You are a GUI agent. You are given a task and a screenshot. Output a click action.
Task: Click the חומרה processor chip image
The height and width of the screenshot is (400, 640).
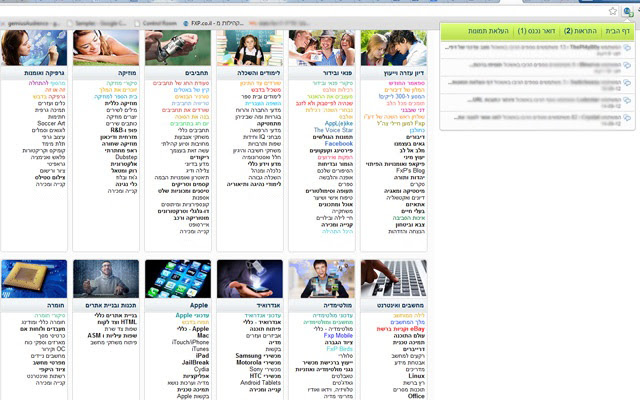34,279
